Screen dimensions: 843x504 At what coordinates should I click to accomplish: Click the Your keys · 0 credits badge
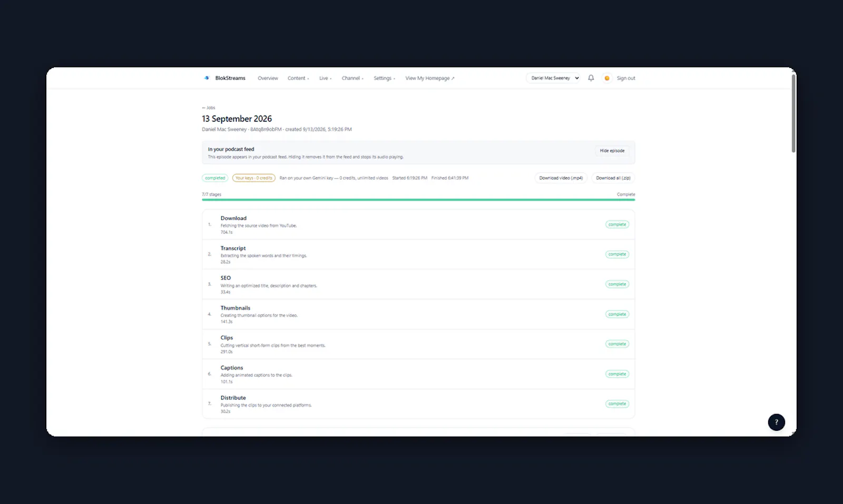coord(254,178)
